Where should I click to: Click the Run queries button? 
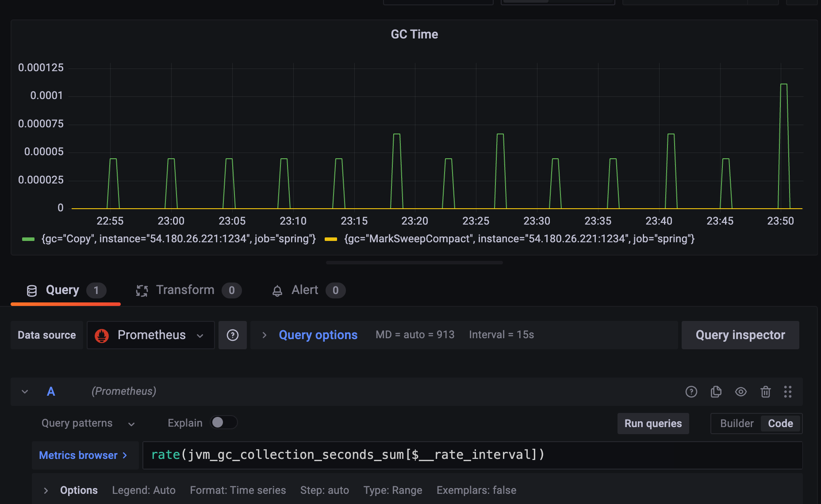[653, 424]
